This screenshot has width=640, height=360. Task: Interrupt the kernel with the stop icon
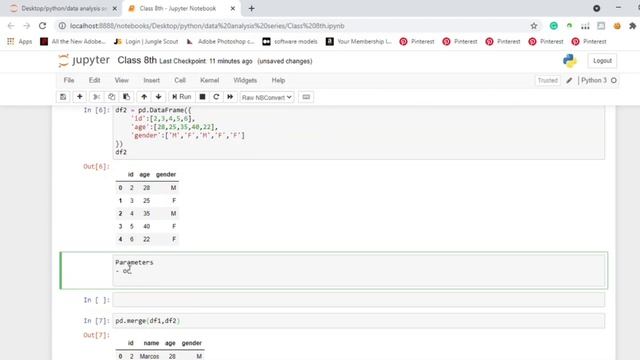coord(202,97)
